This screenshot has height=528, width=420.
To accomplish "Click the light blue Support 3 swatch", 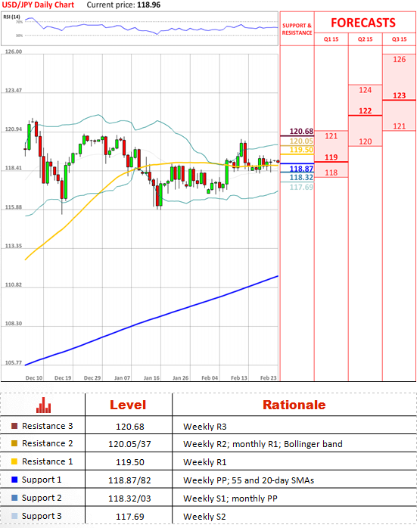I will [14, 516].
